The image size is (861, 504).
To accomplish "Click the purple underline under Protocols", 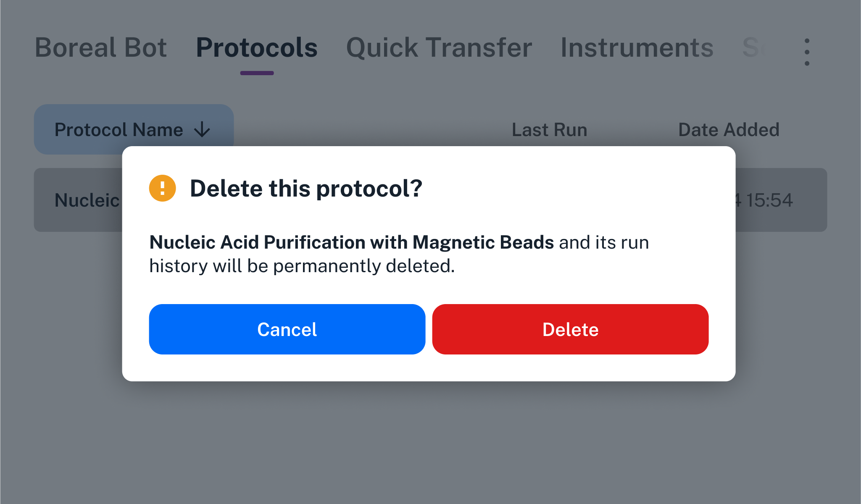I will (x=256, y=73).
